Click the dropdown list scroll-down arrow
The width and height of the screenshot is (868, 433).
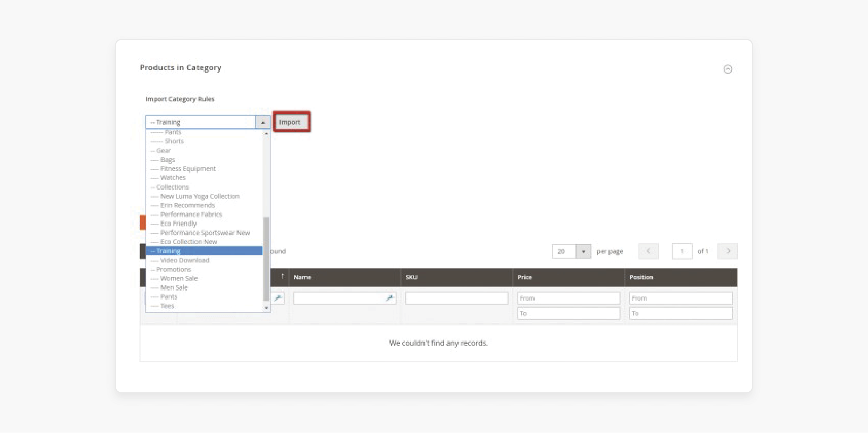tap(266, 308)
